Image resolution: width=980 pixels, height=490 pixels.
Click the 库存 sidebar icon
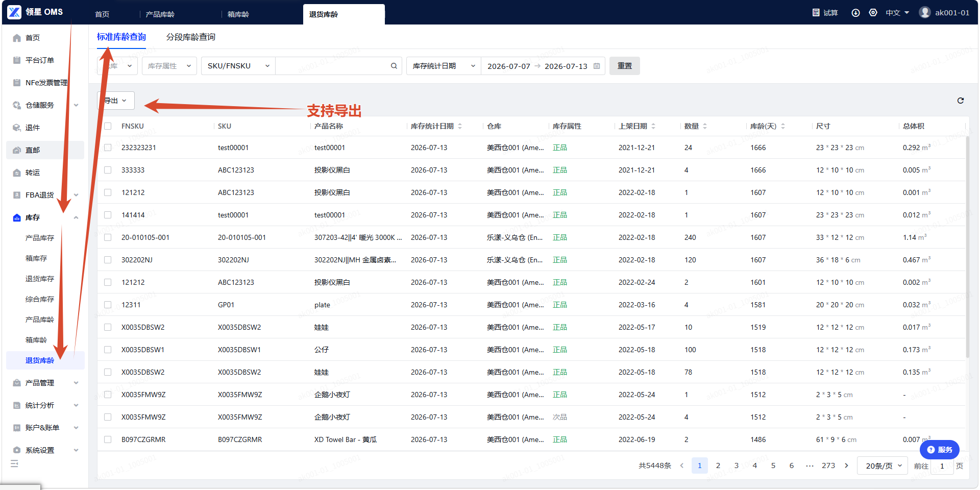point(17,217)
